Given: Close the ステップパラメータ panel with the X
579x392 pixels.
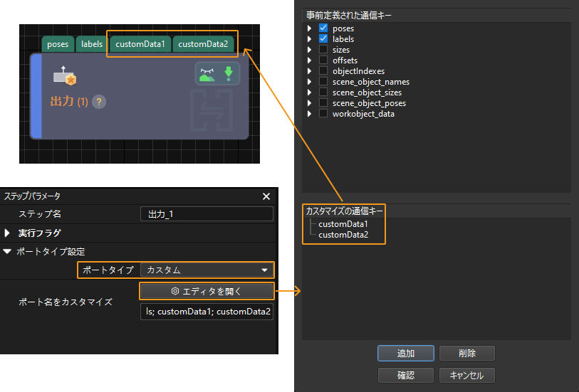Looking at the screenshot, I should [266, 196].
